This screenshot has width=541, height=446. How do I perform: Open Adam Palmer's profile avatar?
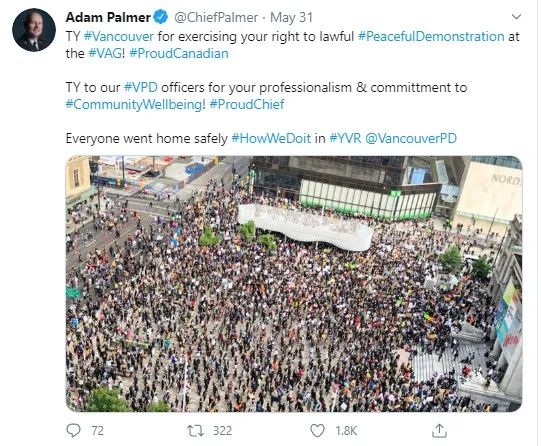[x=34, y=30]
